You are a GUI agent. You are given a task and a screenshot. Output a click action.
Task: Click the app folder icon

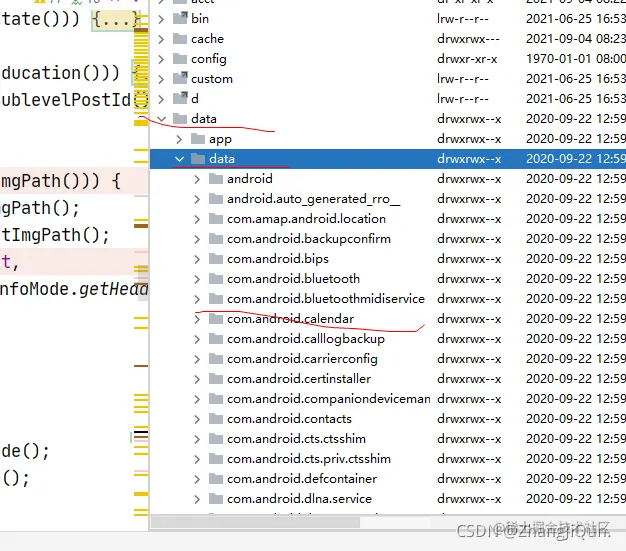click(x=198, y=139)
